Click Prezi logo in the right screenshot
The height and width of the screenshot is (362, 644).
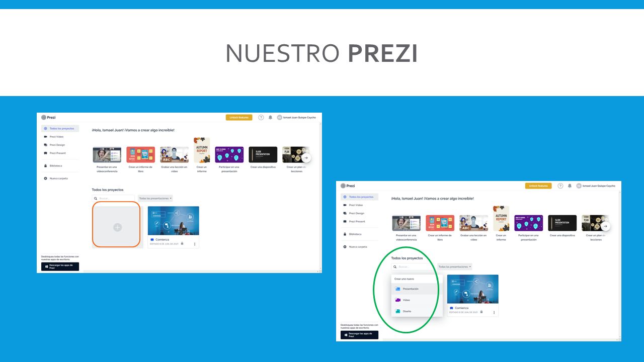click(x=348, y=186)
